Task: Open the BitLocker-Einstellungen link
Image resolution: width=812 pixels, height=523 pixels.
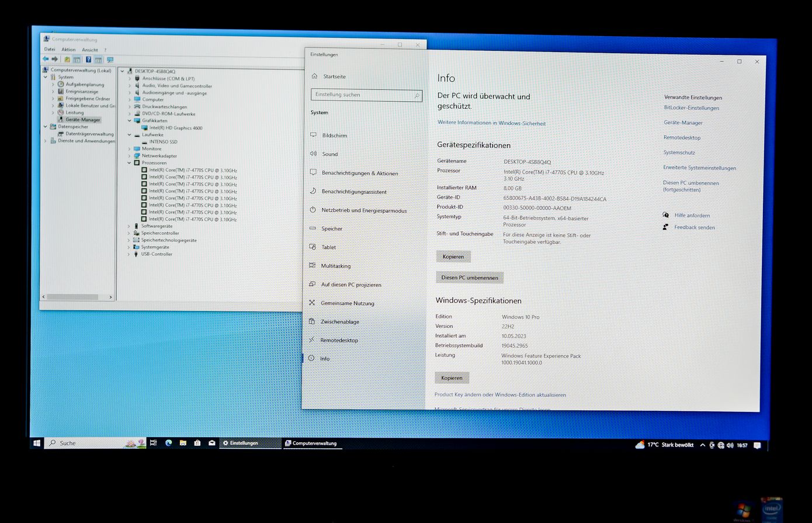Action: click(692, 108)
